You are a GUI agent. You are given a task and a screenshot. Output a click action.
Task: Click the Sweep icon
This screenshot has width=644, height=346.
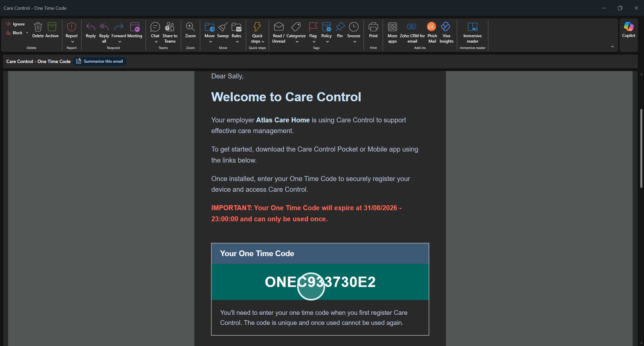tap(223, 27)
